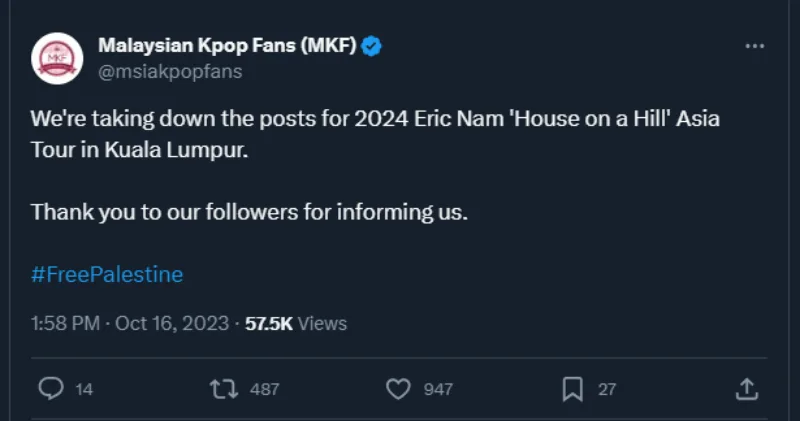Click the Malaysian Kpop Fans (MKF) display name
This screenshot has height=421, width=800.
click(x=227, y=47)
